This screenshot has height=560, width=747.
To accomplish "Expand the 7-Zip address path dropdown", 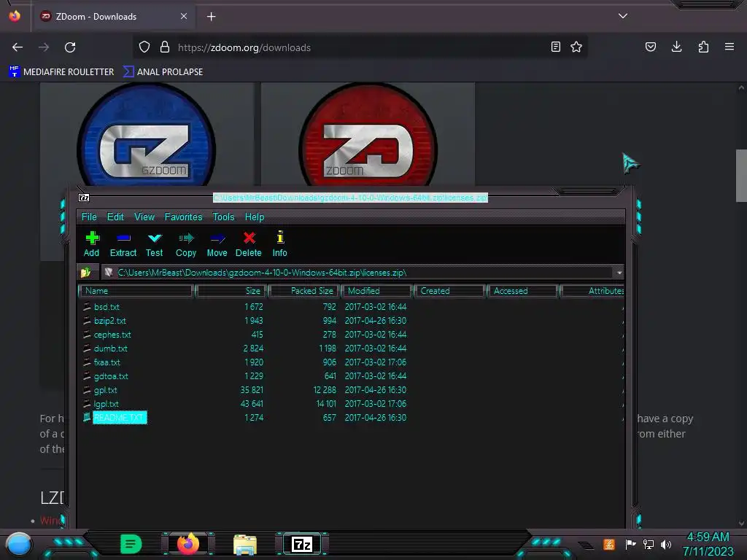I will [x=619, y=273].
